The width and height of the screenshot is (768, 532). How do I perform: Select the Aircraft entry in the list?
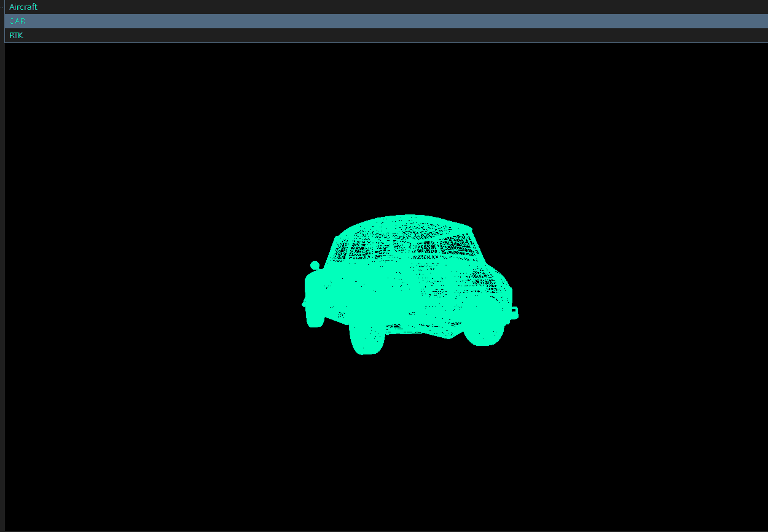23,7
